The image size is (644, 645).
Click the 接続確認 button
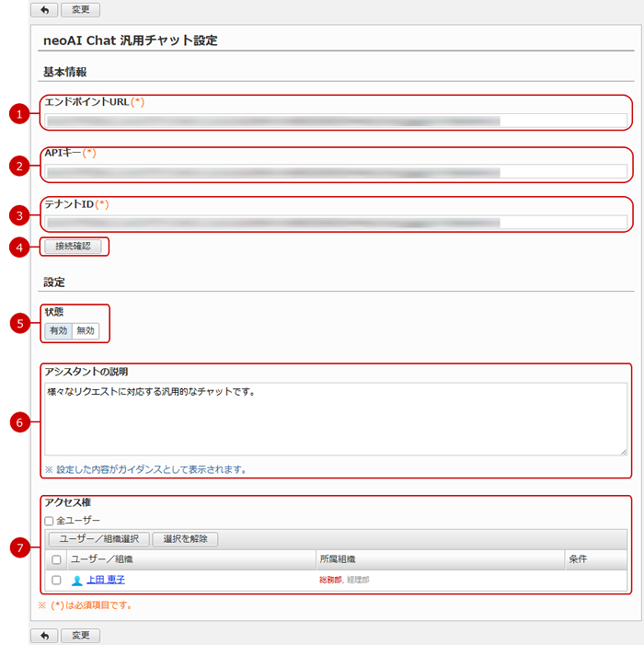[73, 247]
